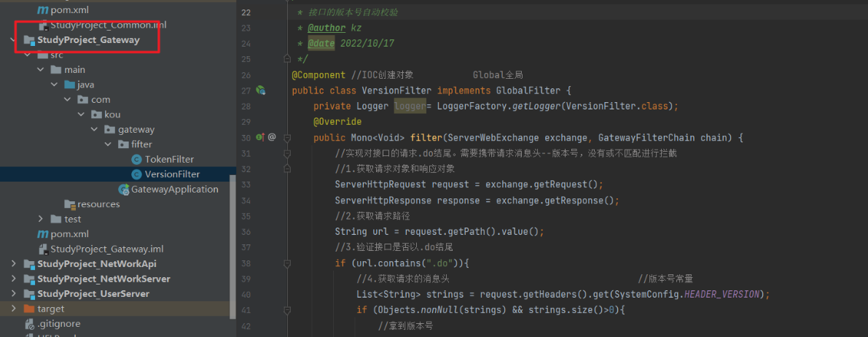Click the Spring bean gutter icon on line 27
Image resolution: width=868 pixels, height=337 pixels.
click(261, 90)
